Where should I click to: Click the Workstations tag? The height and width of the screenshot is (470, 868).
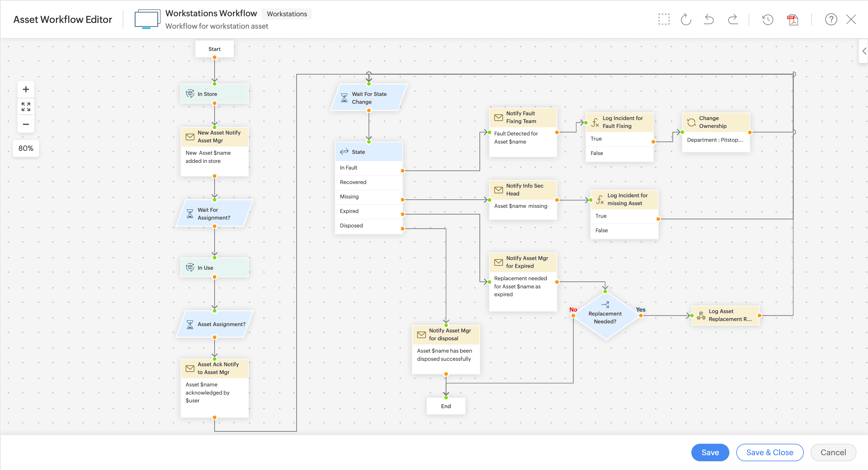287,14
